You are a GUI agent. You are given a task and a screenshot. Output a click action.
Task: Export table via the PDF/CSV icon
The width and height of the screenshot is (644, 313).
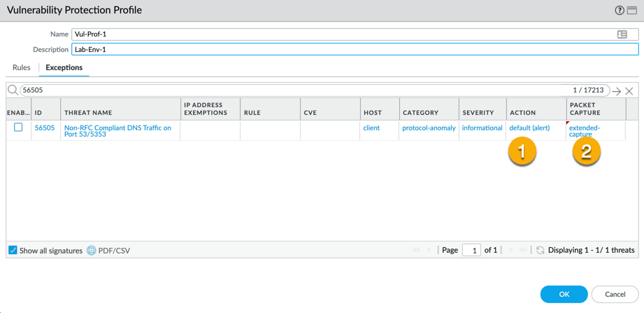[x=92, y=250]
